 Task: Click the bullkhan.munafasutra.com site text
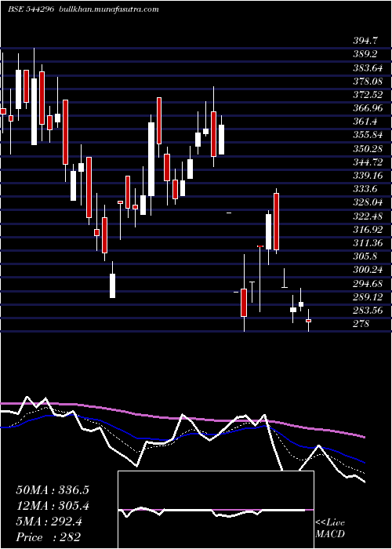click(108, 9)
